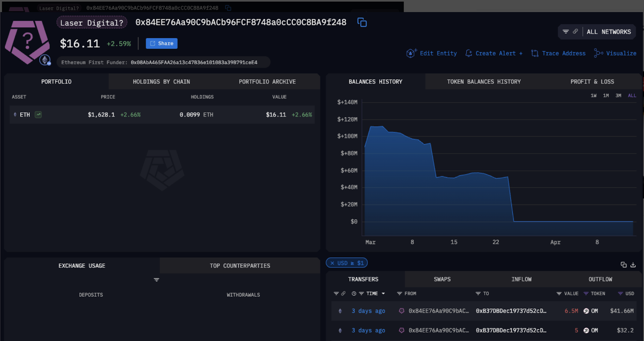Remove the USD ≥ $1 filter chip
The width and height of the screenshot is (644, 341).
point(332,263)
